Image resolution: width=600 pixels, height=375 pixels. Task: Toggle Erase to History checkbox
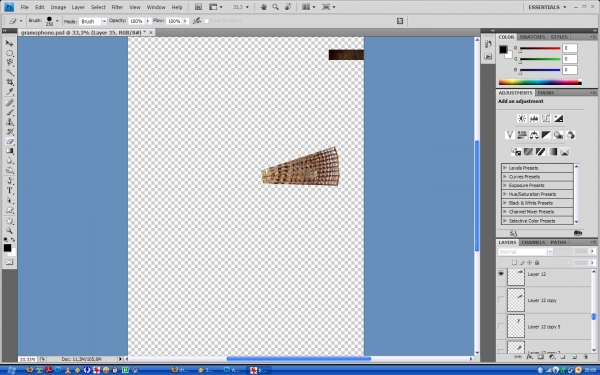tap(207, 21)
